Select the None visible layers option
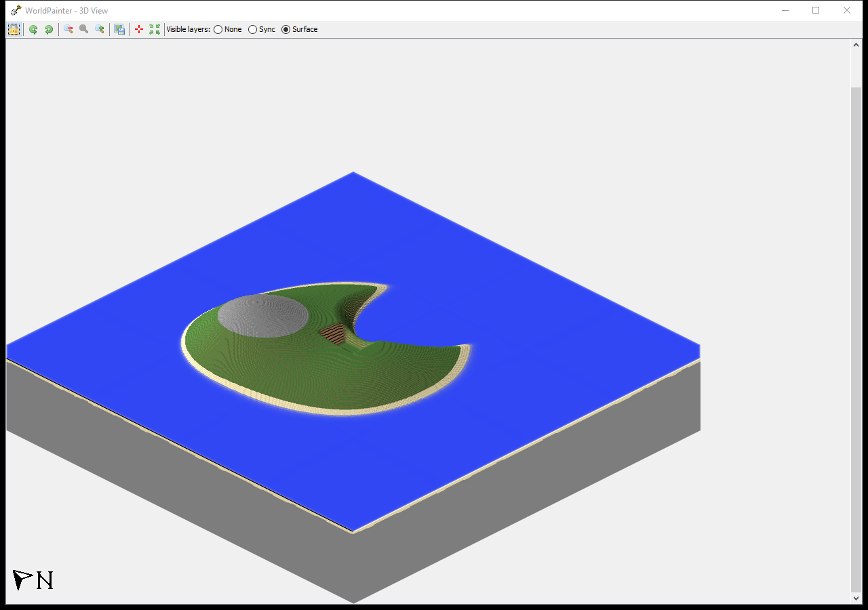This screenshot has width=868, height=610. coord(228,29)
